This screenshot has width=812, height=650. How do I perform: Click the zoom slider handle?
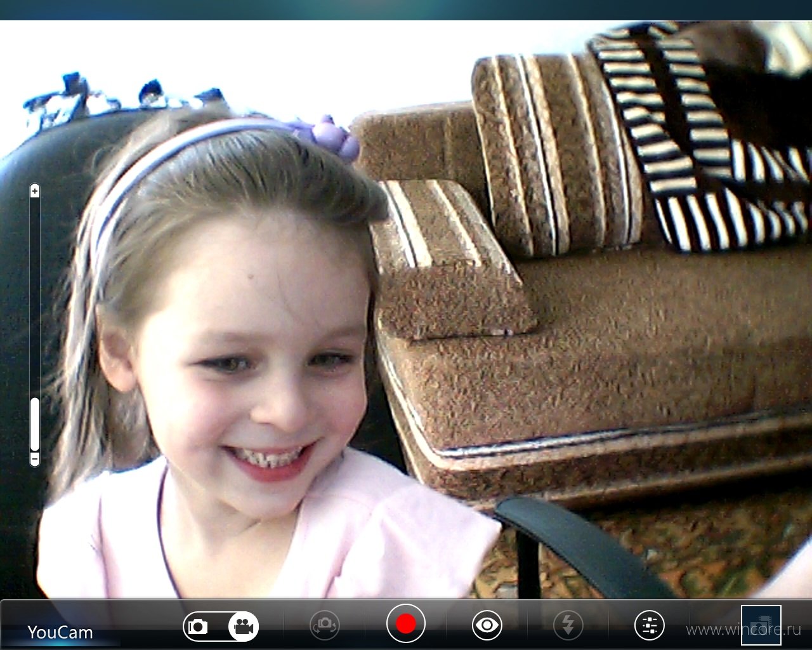point(35,424)
